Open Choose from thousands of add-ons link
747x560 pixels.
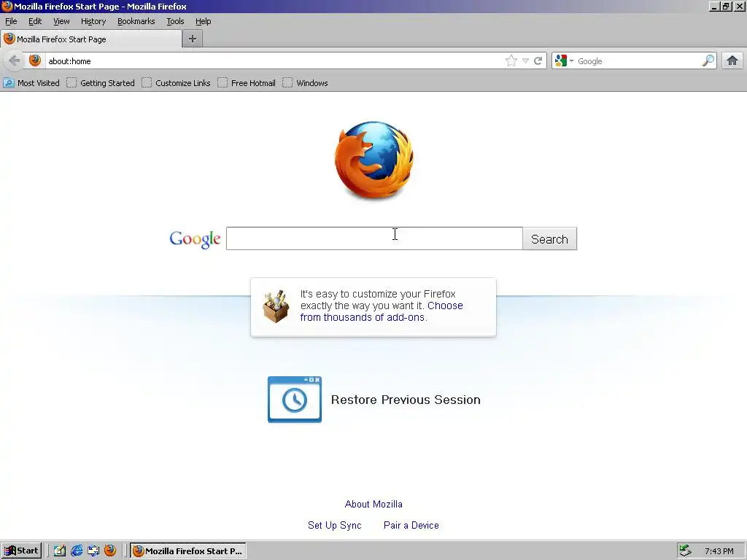click(x=382, y=311)
